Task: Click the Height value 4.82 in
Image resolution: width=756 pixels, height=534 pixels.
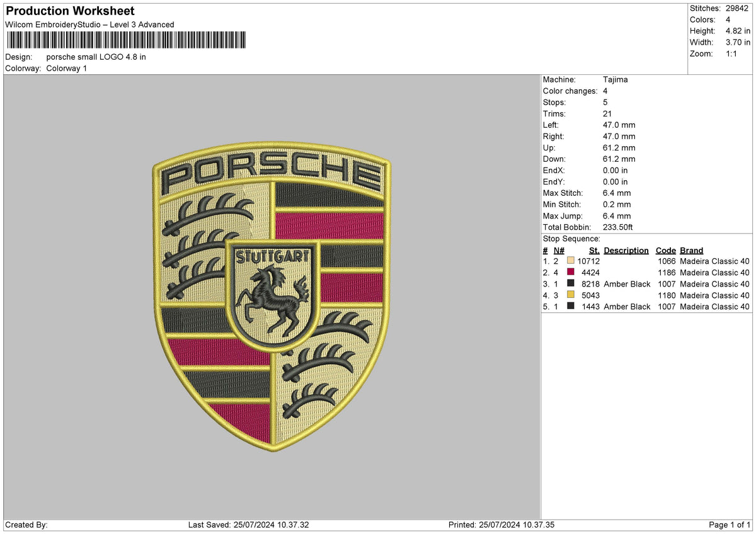Action: (738, 31)
